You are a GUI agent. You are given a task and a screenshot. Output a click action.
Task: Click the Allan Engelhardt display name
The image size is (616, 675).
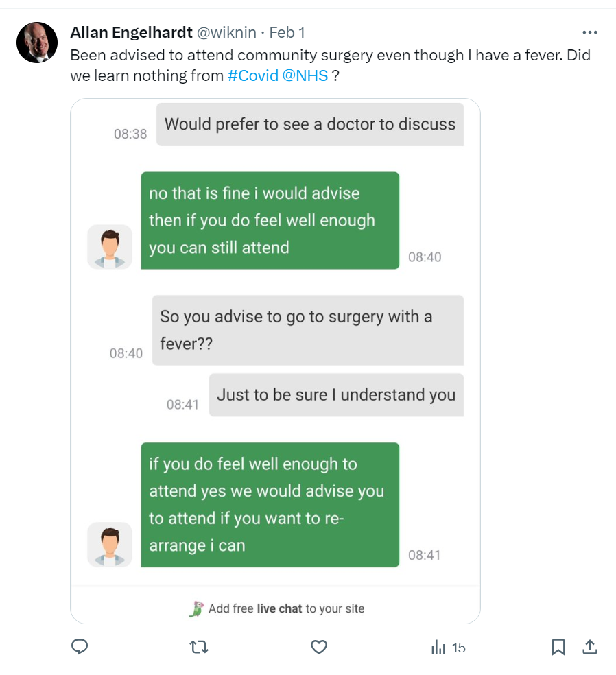(131, 32)
